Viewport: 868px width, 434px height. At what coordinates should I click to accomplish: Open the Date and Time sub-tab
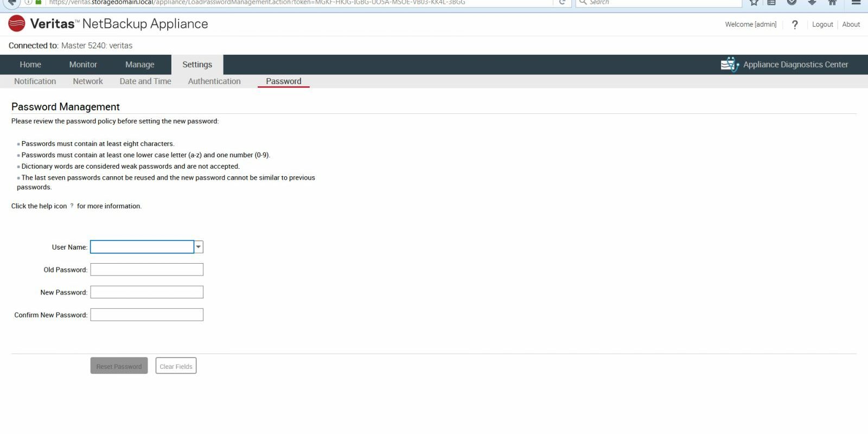point(145,81)
